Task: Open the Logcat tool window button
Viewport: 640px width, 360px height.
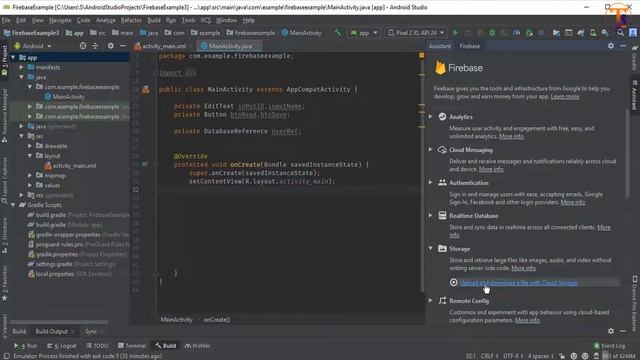Action: (62, 346)
